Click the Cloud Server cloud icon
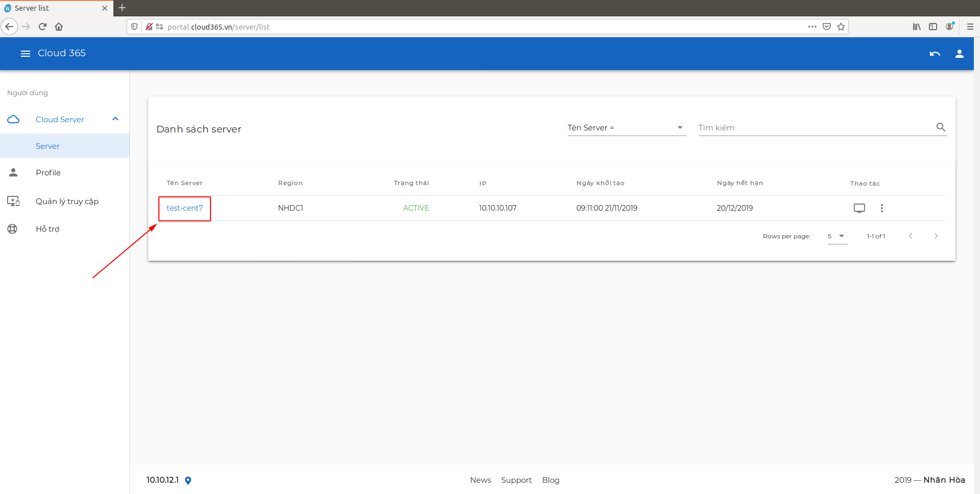The width and height of the screenshot is (980, 494). click(14, 119)
